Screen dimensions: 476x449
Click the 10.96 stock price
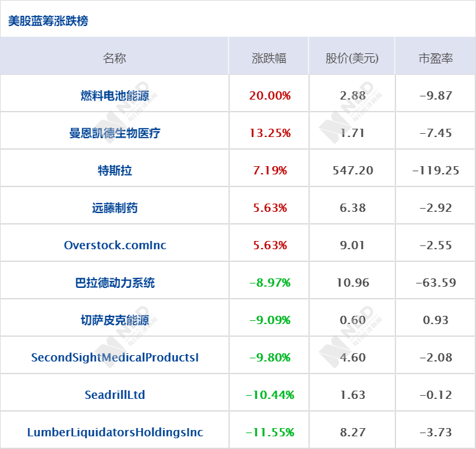click(353, 283)
